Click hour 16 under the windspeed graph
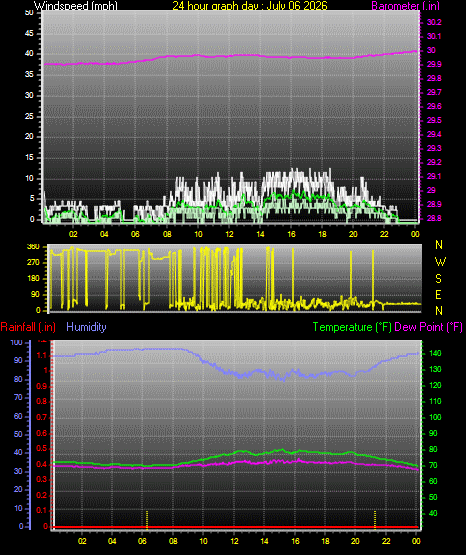466x555 pixels. (x=291, y=234)
